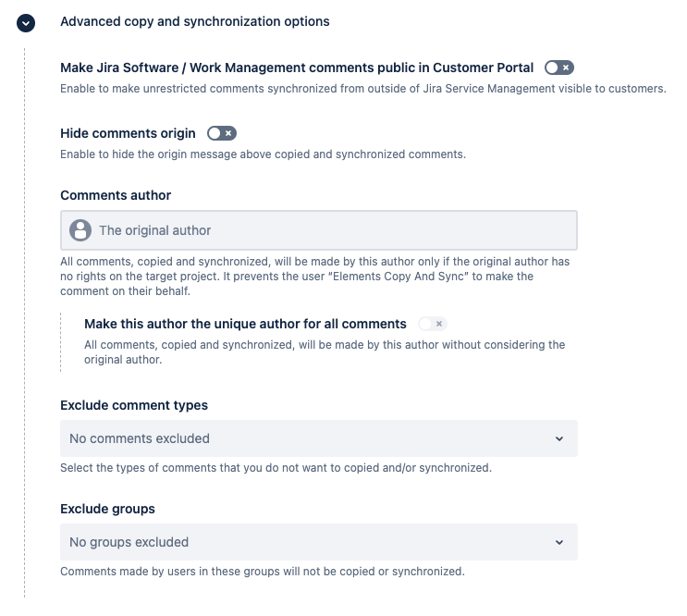The width and height of the screenshot is (687, 616).
Task: Click the help text below Exclude groups dropdown
Action: tap(262, 572)
